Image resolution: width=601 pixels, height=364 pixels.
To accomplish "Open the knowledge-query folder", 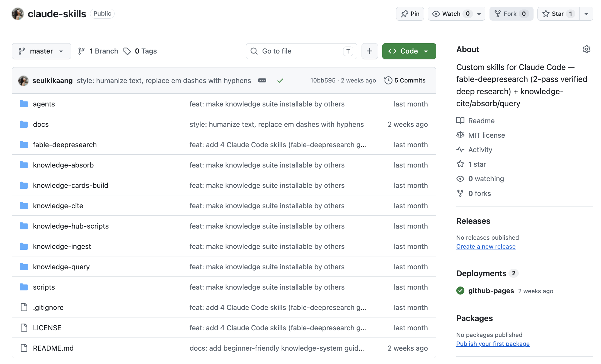I will [x=61, y=267].
